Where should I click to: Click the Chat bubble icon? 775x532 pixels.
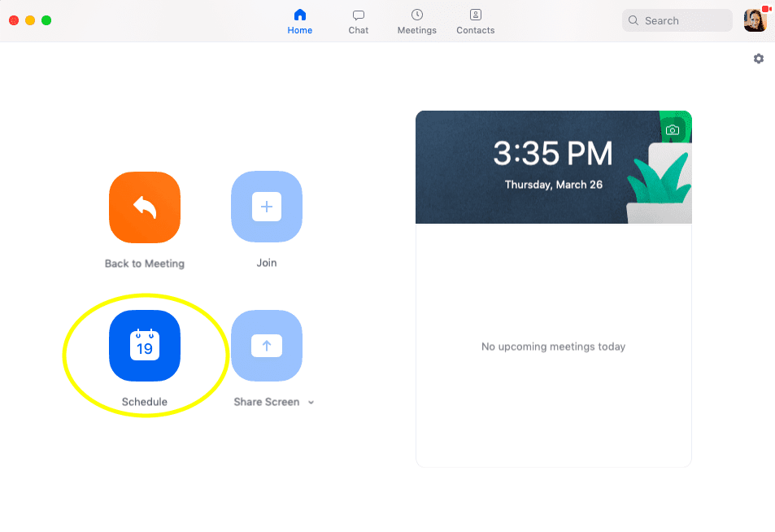(358, 15)
